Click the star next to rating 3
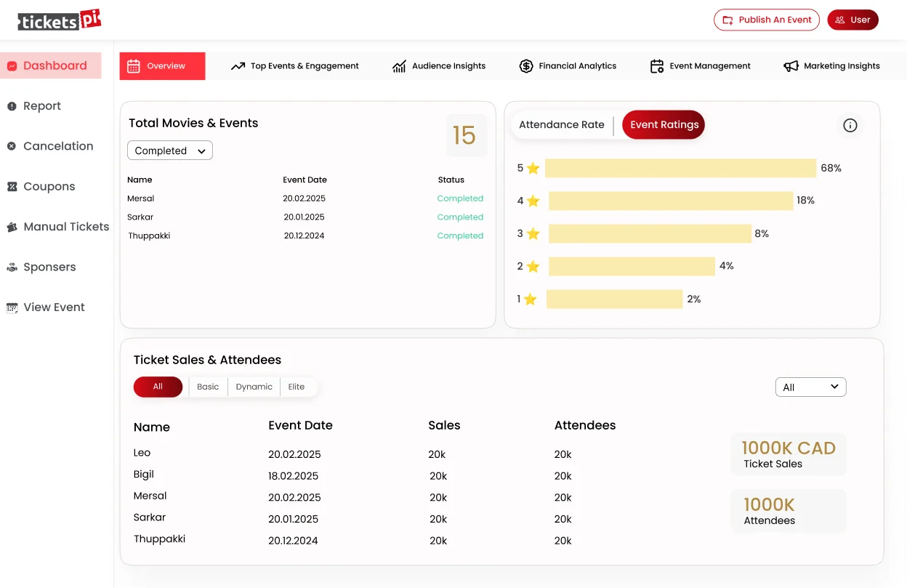Image resolution: width=907 pixels, height=588 pixels. point(533,234)
